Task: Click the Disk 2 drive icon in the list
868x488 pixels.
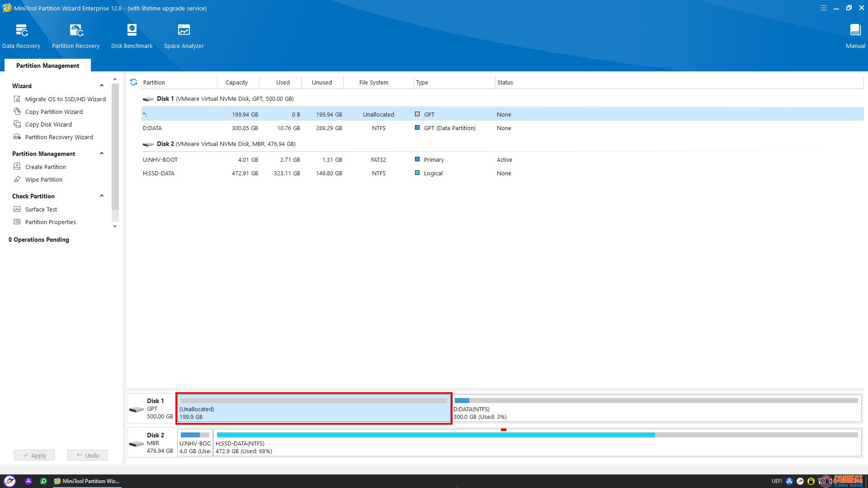Action: 148,144
